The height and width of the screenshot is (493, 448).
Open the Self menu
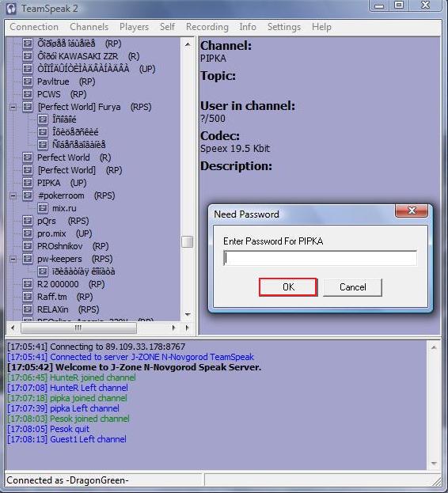pyautogui.click(x=167, y=27)
